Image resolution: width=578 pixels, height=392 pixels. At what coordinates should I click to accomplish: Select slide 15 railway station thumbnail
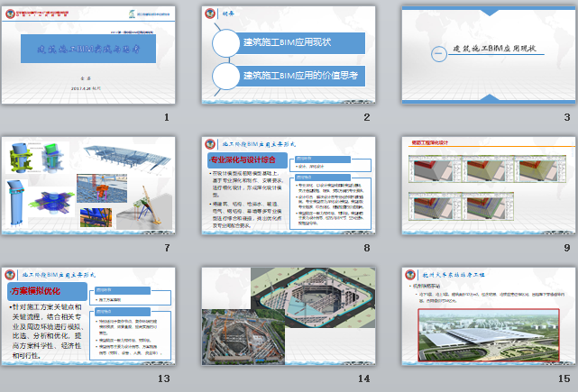(x=489, y=316)
